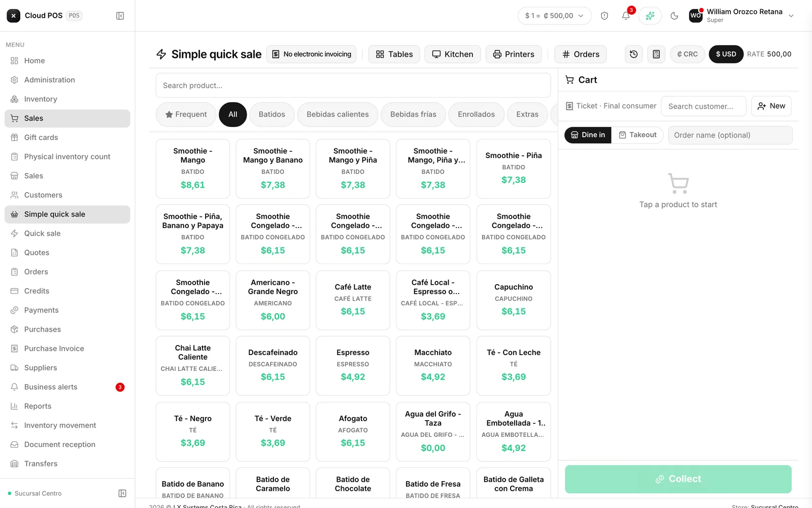Collapse the sidebar with the top panel icon

point(120,16)
